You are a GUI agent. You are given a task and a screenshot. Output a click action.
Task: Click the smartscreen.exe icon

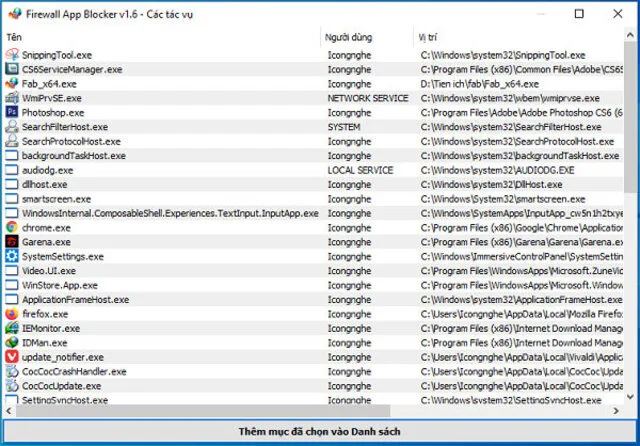click(x=12, y=199)
